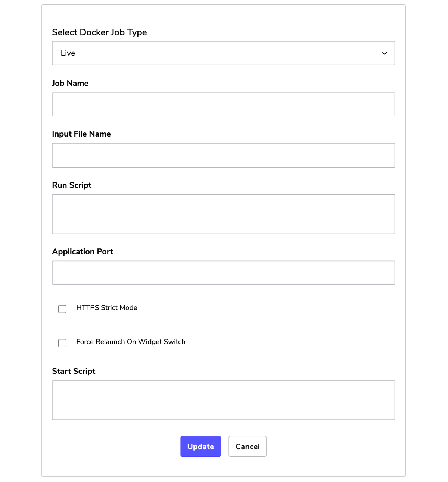Screen dimensions: 448x482
Task: Cancel the docker job form
Action: tap(248, 446)
